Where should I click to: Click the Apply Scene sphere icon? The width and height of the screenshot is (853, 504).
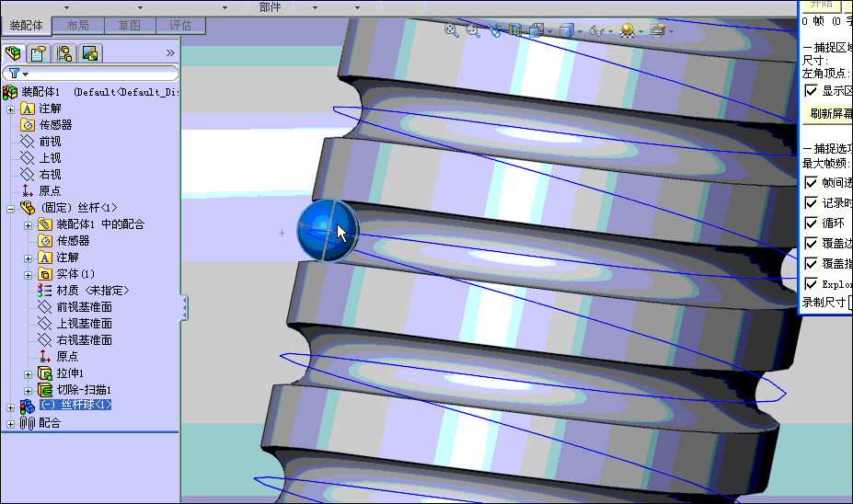628,30
